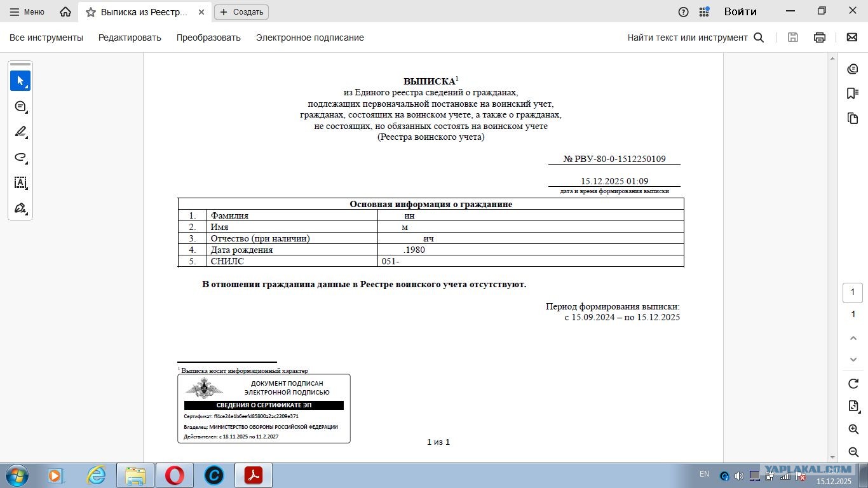
Task: Print the document
Action: pos(820,37)
